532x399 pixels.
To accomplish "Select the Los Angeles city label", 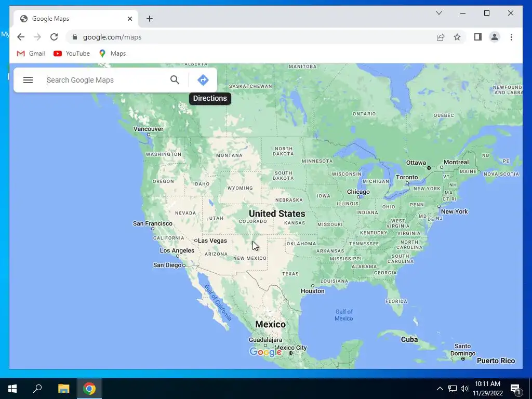I will (177, 250).
